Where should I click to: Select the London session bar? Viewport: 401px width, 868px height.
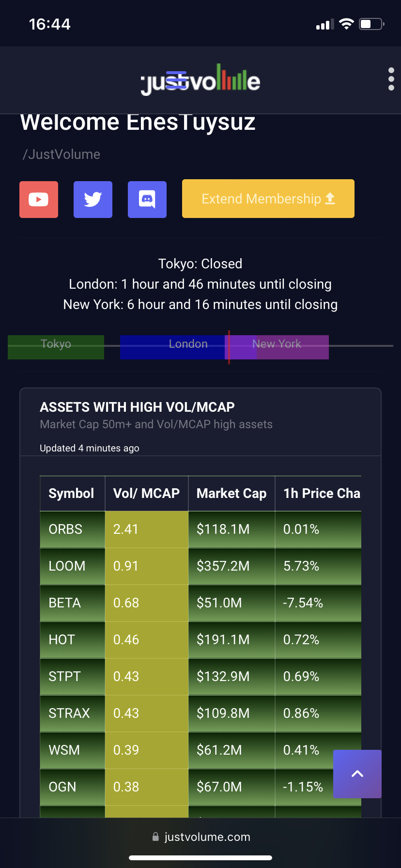[x=188, y=347]
